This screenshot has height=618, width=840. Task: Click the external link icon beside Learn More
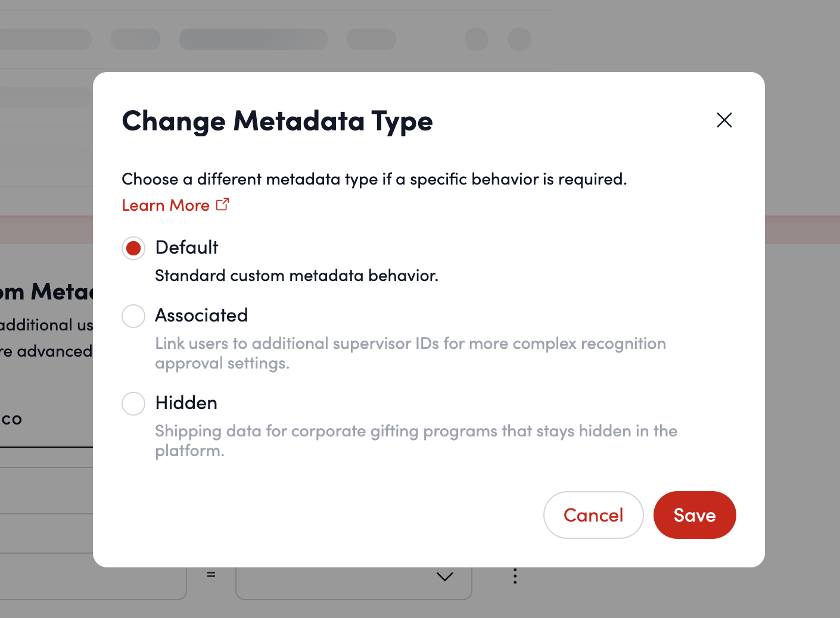[222, 205]
